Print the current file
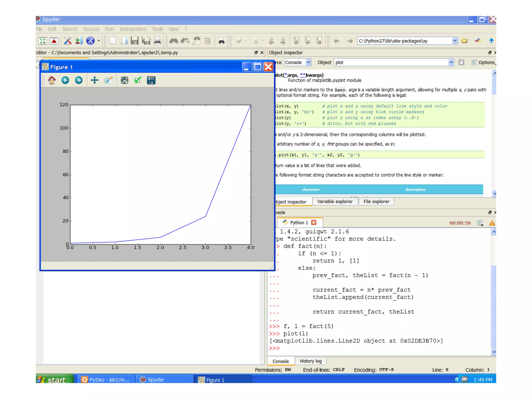 157,41
